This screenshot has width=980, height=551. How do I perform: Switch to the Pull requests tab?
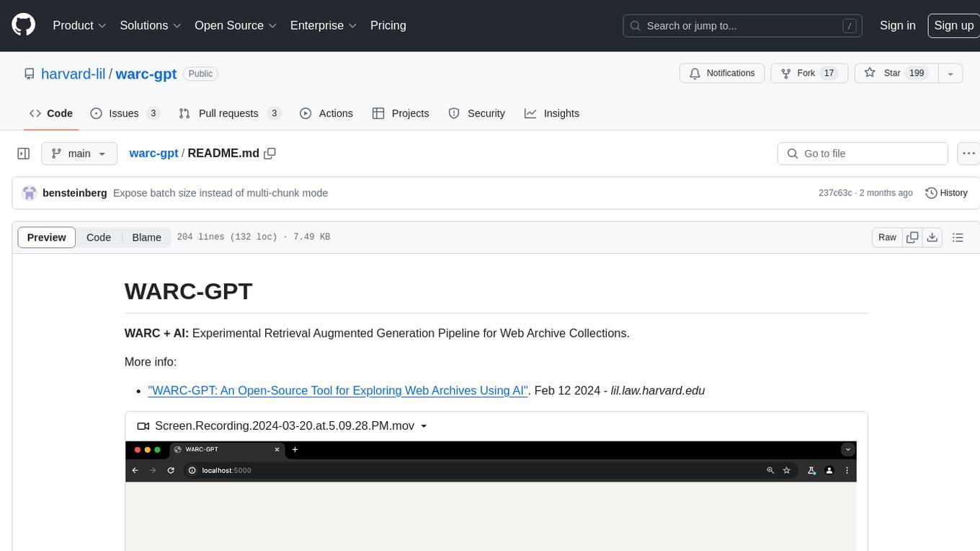[x=229, y=113]
